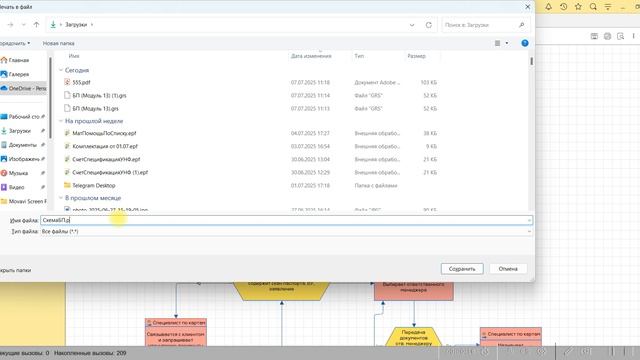Select Movavi Screen folder in sidebar
Image resolution: width=640 pixels, height=360 pixels.
click(x=23, y=201)
